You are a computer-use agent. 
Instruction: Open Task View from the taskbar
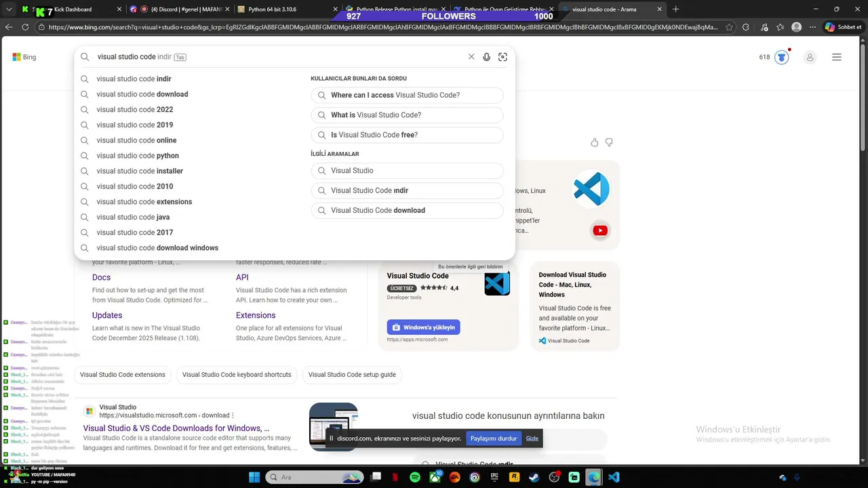[x=376, y=477]
